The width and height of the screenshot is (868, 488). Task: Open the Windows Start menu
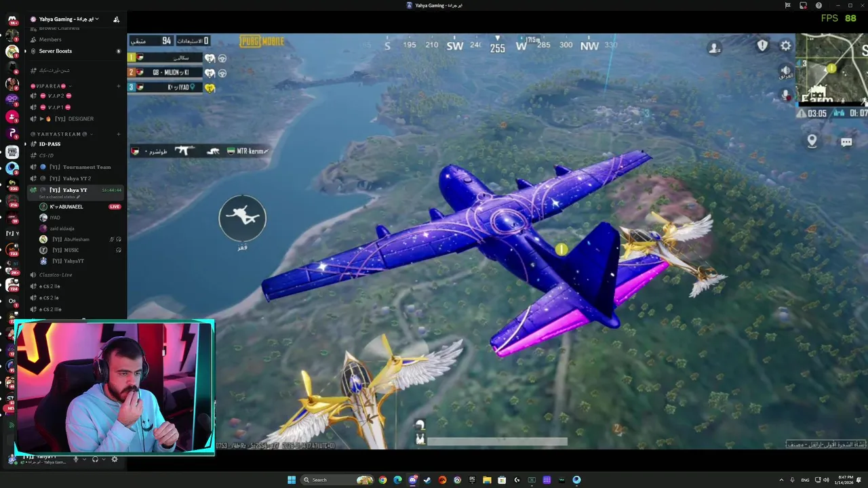click(292, 480)
